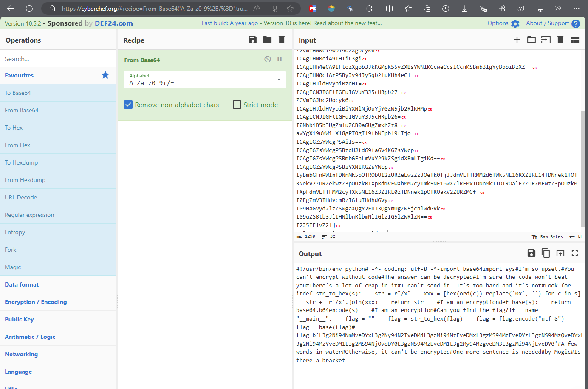
Task: Select Magic operation
Action: click(58, 267)
